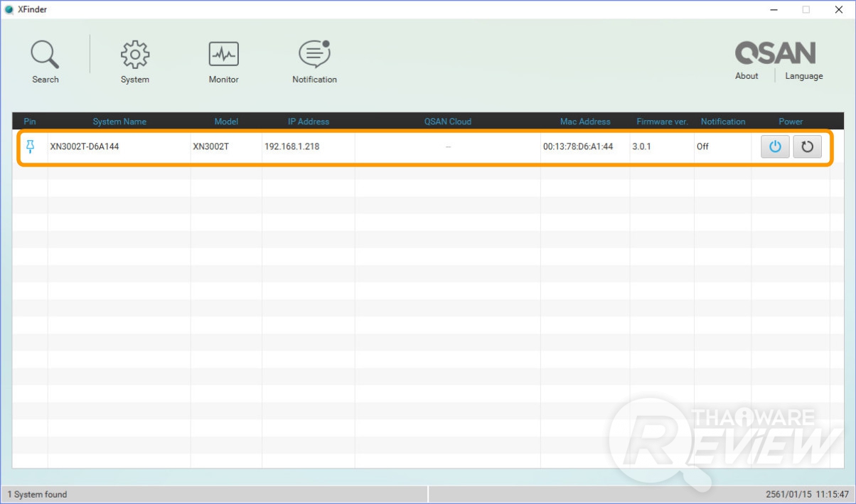Image resolution: width=856 pixels, height=504 pixels.
Task: Click the QSAN Cloud column header
Action: [x=448, y=122]
